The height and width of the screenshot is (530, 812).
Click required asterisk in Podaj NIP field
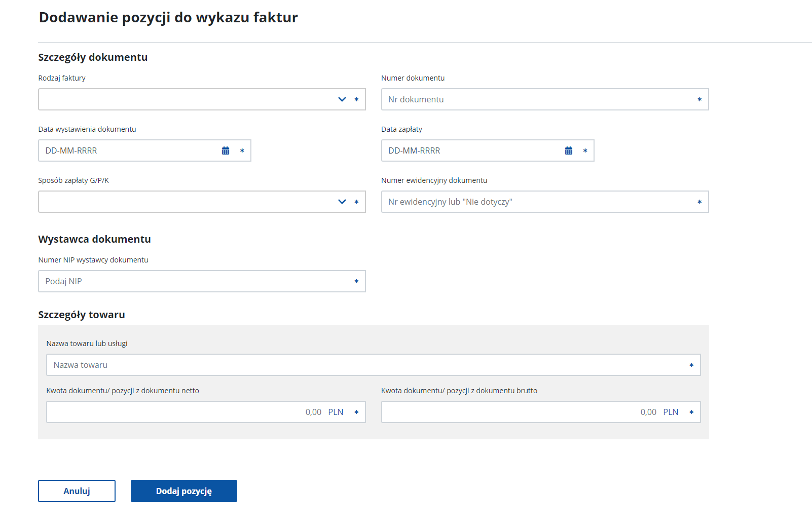point(356,282)
